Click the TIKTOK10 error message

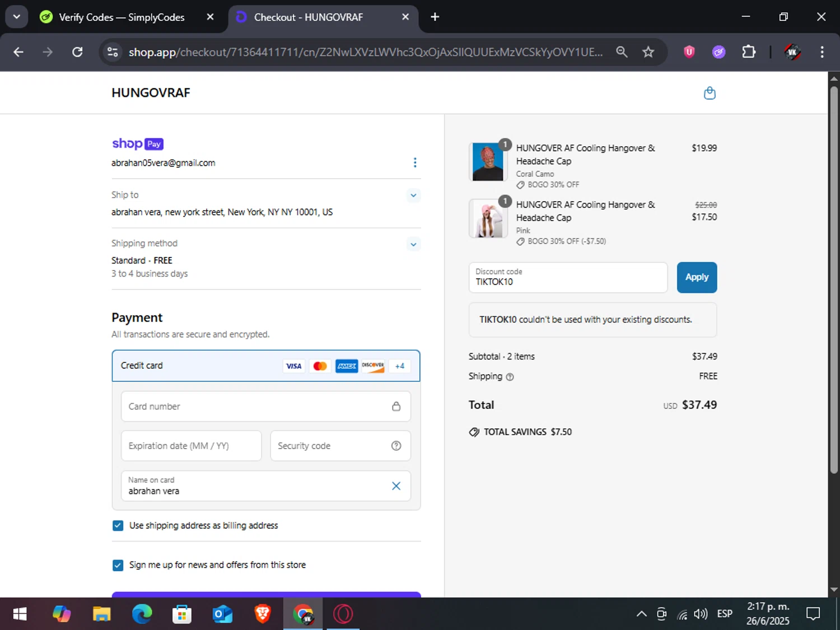(592, 320)
